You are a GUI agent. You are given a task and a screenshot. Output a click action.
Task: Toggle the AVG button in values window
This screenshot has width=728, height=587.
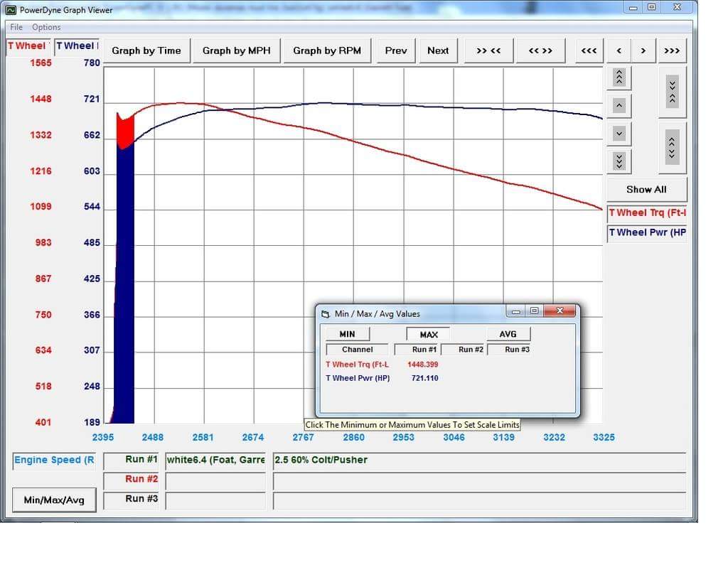pyautogui.click(x=508, y=334)
